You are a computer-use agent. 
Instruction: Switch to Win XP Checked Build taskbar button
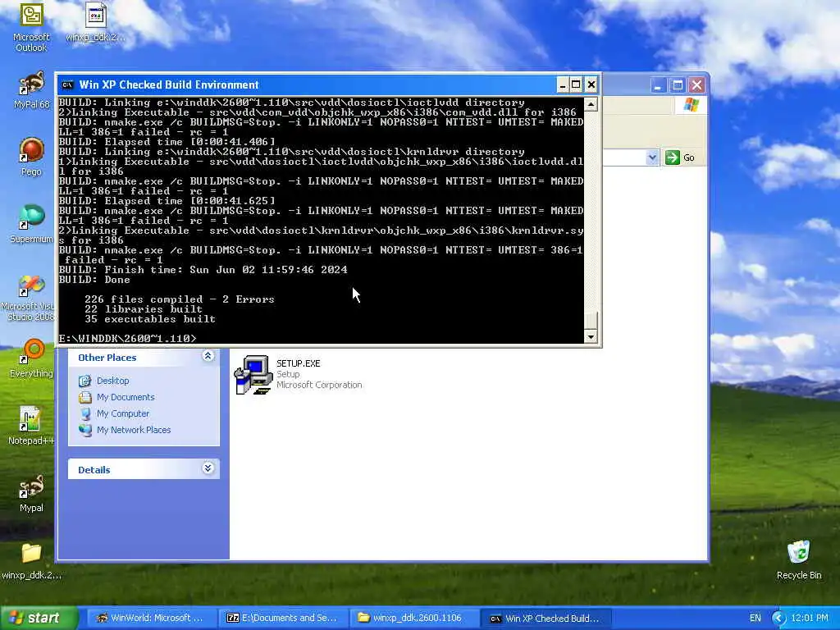point(545,619)
